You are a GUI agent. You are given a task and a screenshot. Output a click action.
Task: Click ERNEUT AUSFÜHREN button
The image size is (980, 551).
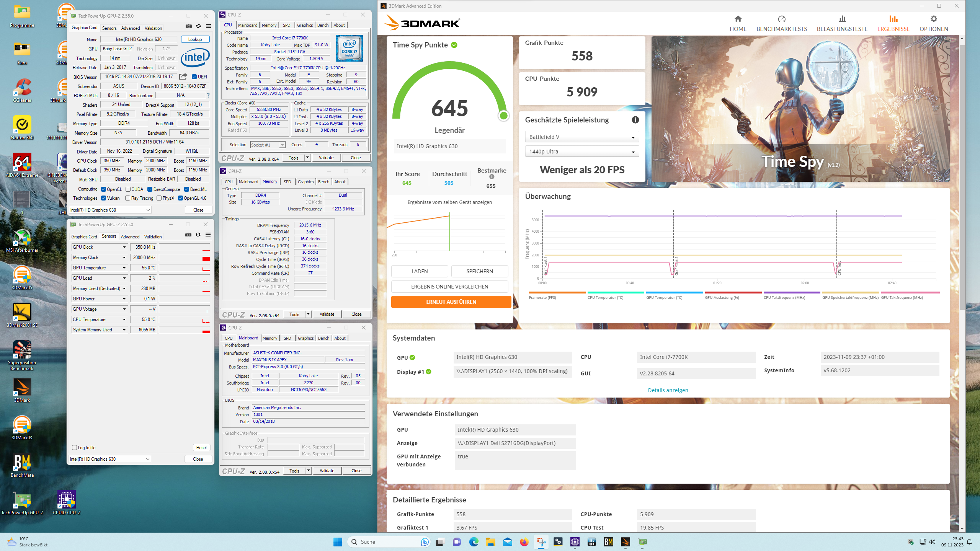tap(451, 302)
